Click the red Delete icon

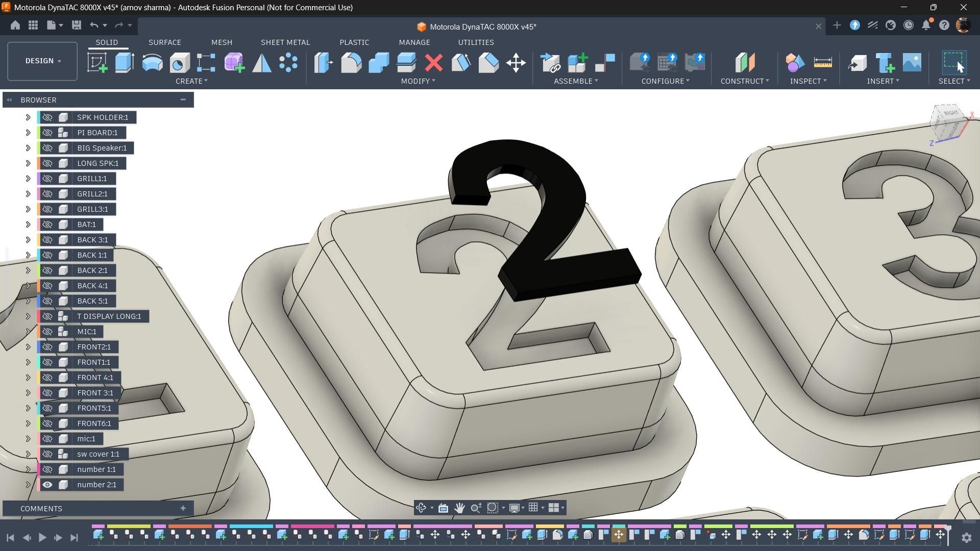[434, 63]
